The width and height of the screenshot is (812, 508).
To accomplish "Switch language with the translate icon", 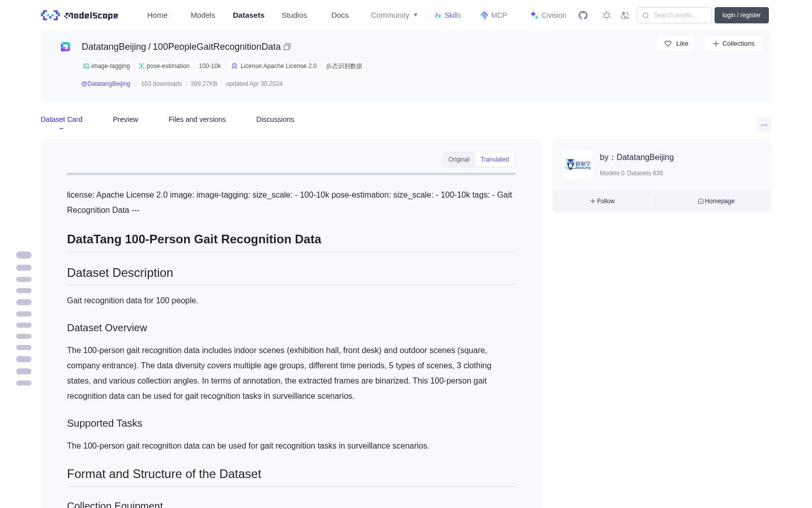I will (x=625, y=15).
